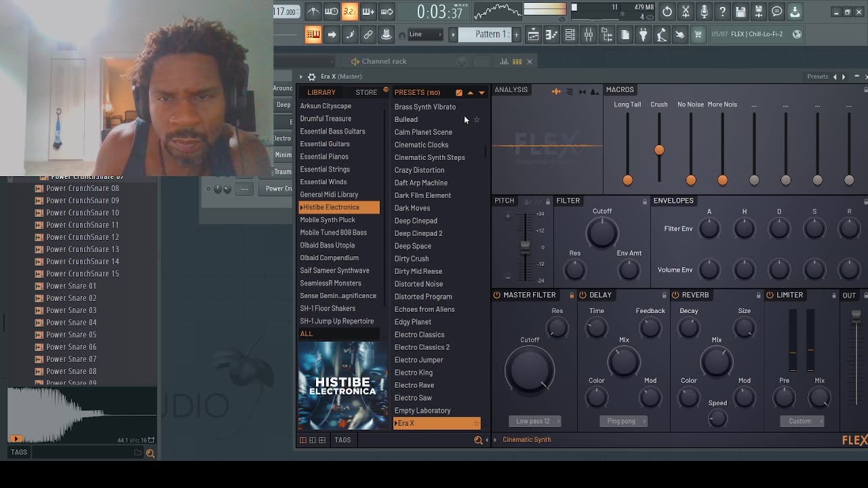Click the audio editor scissors icon

click(x=686, y=11)
